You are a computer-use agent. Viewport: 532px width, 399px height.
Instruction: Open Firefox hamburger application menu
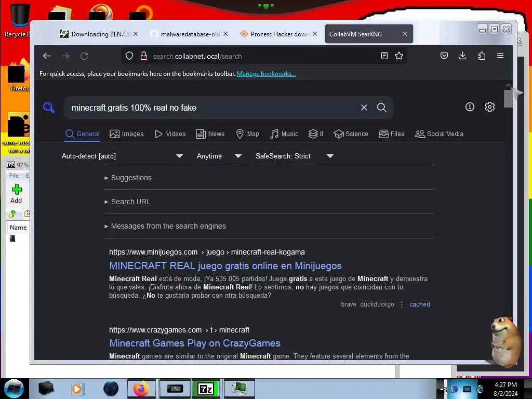click(x=500, y=56)
